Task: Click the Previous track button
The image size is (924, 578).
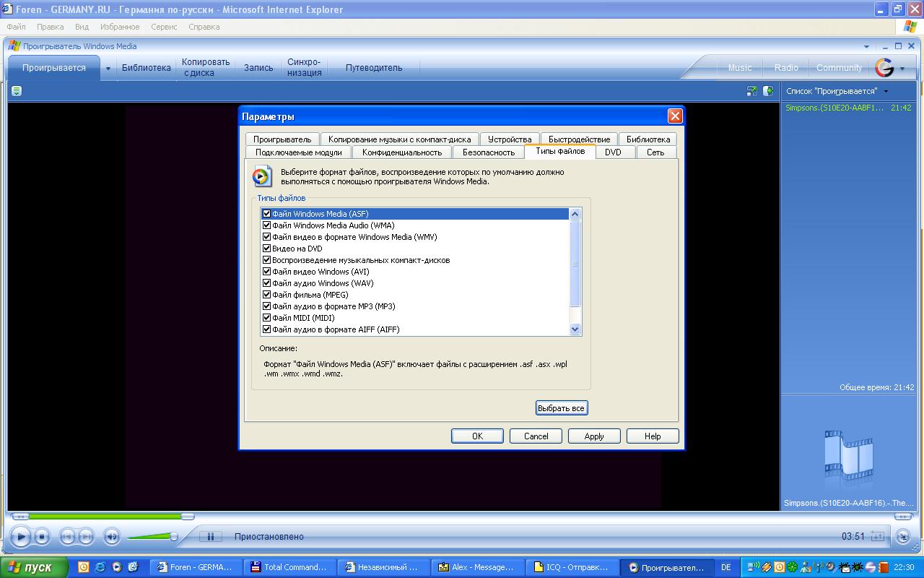Action: 67,536
